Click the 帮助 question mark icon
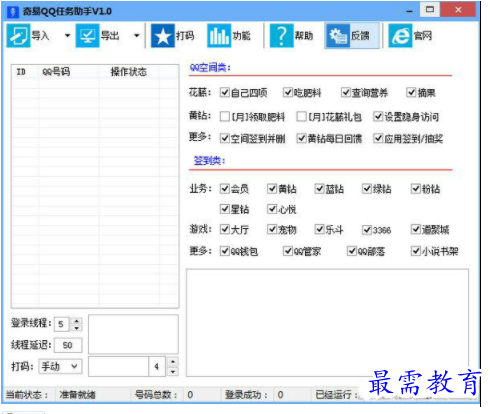This screenshot has width=490, height=414. [x=281, y=36]
